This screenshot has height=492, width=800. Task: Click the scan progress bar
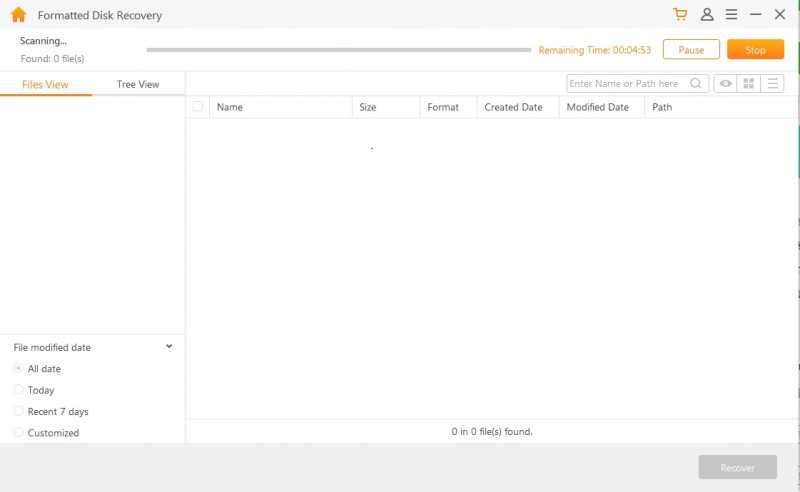click(338, 49)
